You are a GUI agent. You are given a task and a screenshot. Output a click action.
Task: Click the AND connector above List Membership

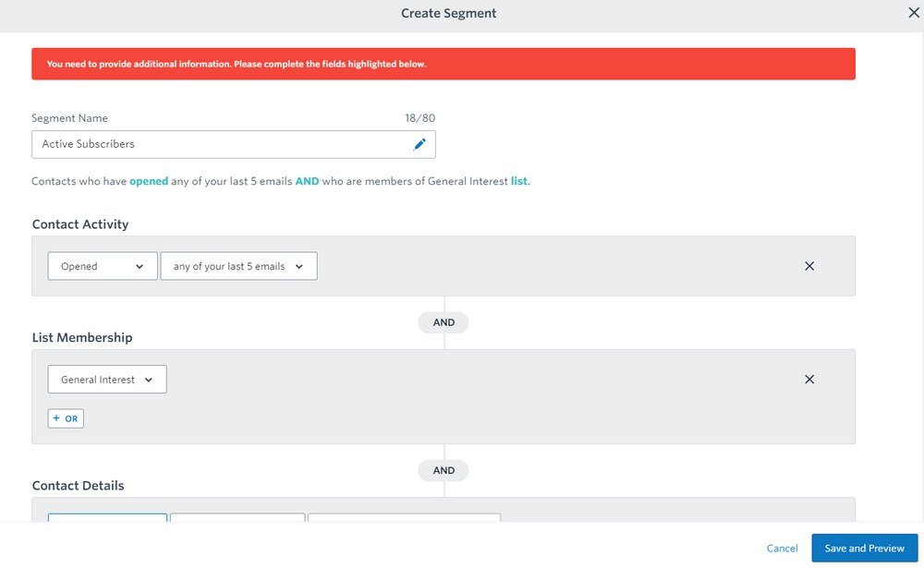(444, 322)
